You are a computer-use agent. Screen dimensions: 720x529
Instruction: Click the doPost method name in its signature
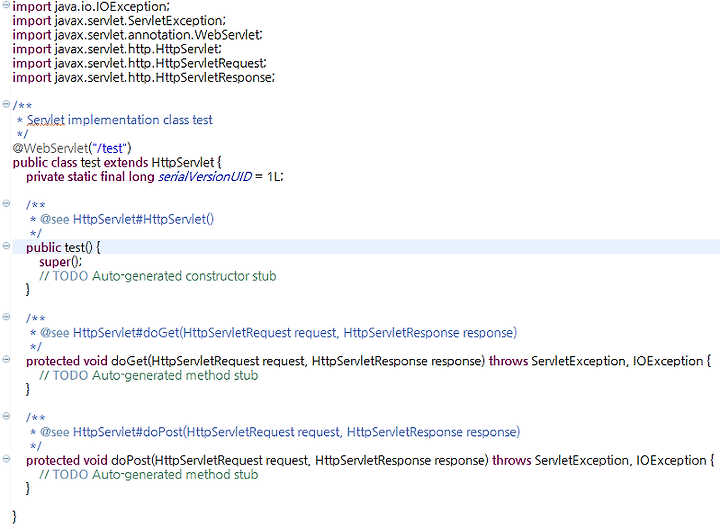(x=131, y=460)
